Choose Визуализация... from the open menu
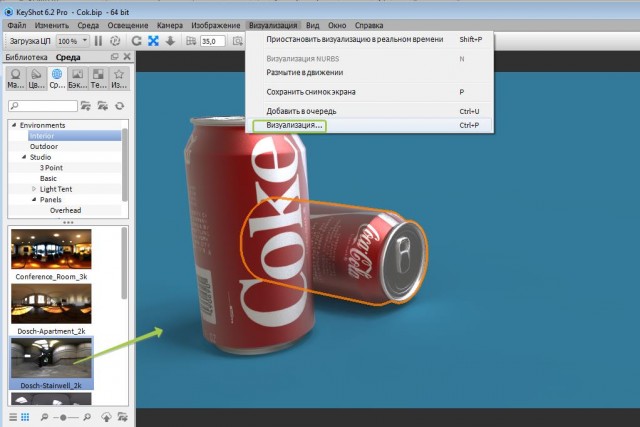This screenshot has width=640, height=427. pyautogui.click(x=288, y=126)
